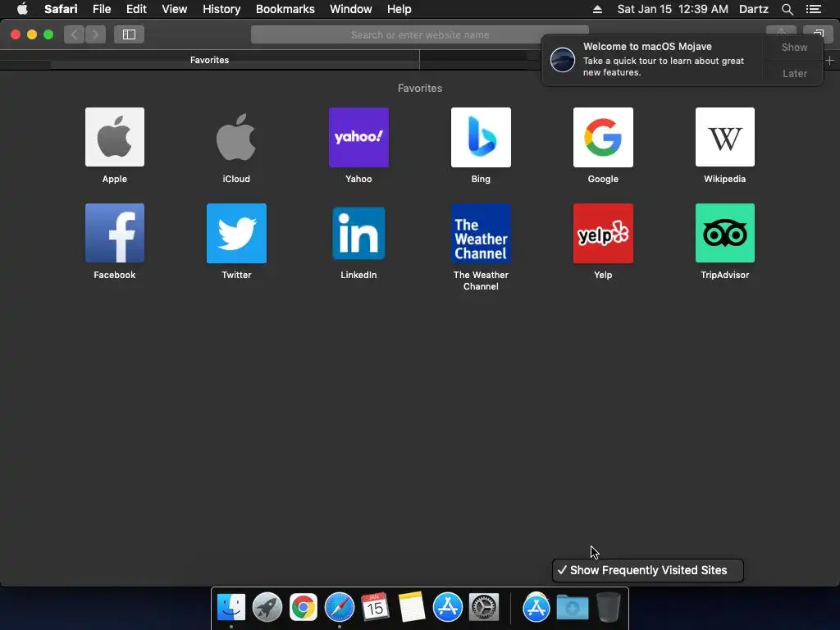Open Launchpad rocket in the Dock
Screen dimensions: 840x630
click(267, 607)
